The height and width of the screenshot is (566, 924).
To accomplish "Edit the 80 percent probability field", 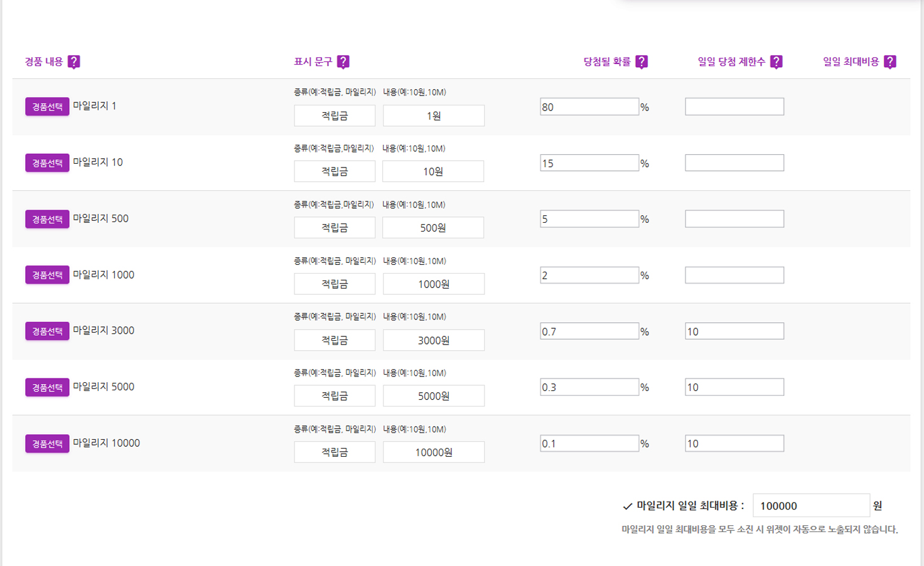I will point(589,107).
